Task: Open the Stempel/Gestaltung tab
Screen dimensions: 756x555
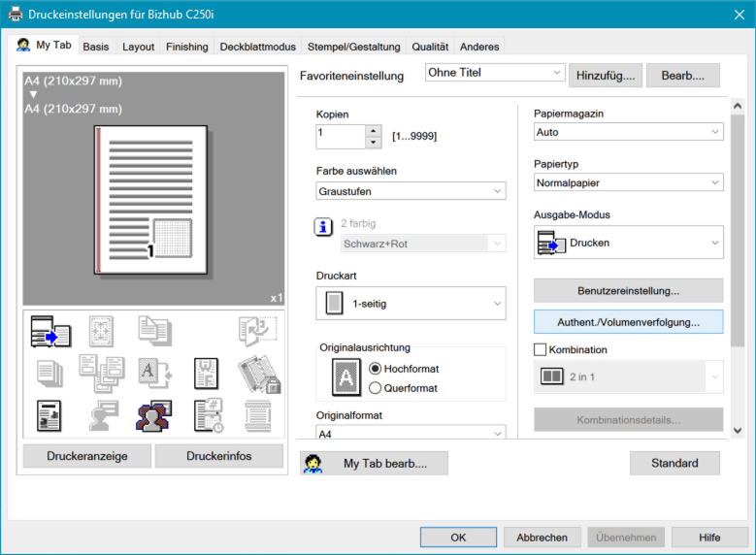Action: click(353, 47)
